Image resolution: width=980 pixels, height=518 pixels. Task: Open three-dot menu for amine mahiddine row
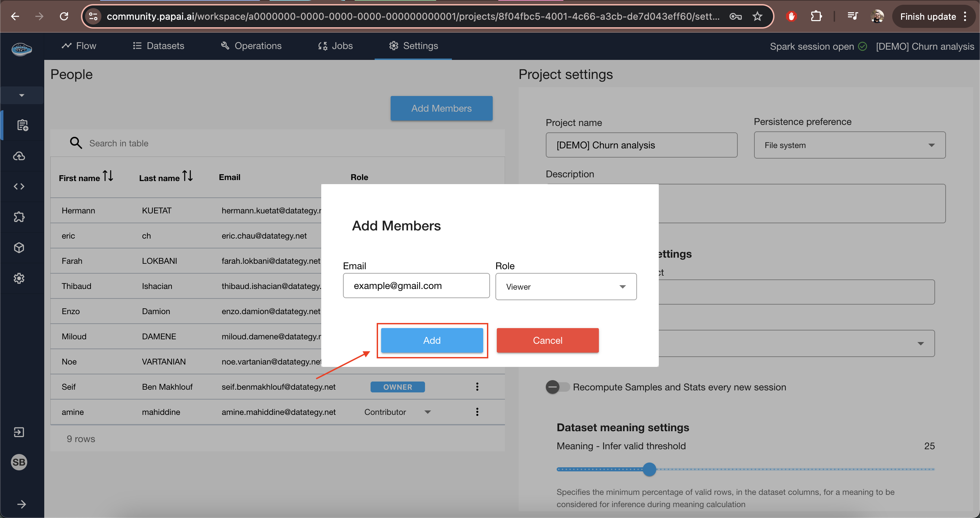tap(477, 412)
